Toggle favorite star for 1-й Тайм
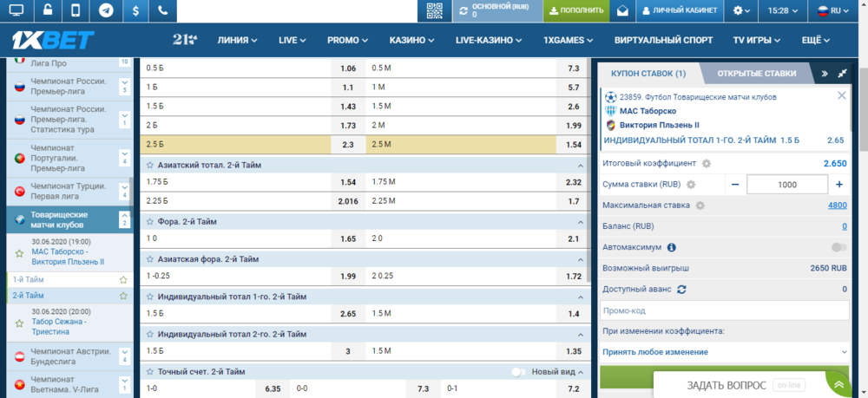 tap(123, 280)
